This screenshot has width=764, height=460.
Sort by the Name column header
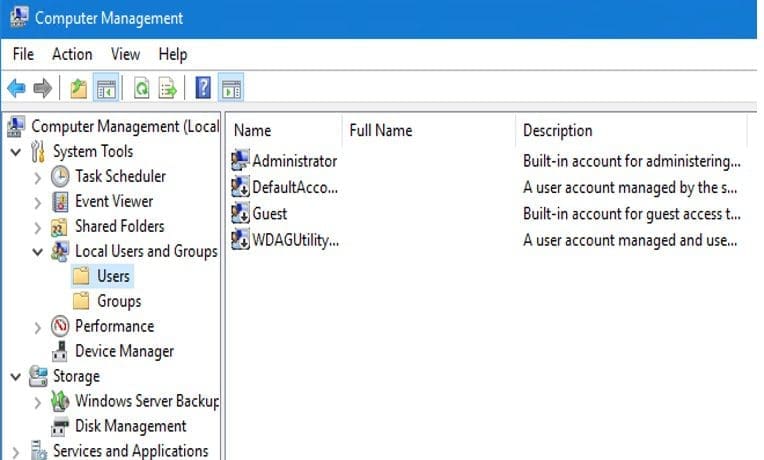(x=253, y=131)
